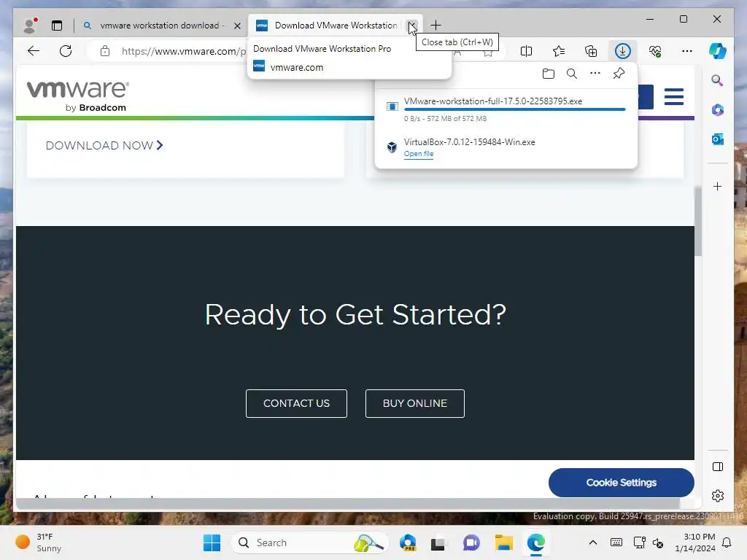
Task: Open file link for VirtualBox download
Action: pyautogui.click(x=418, y=154)
